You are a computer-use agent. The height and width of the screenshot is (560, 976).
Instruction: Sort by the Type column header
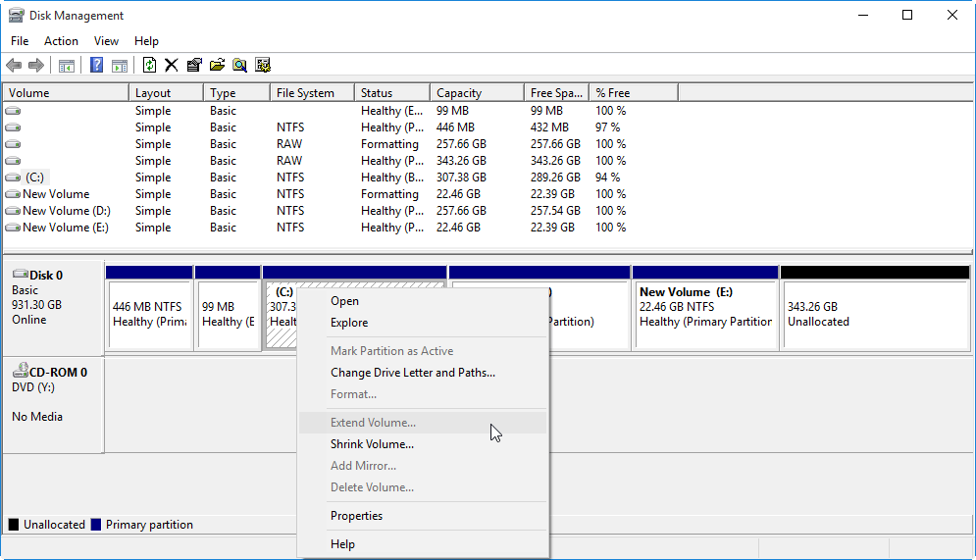(x=237, y=93)
